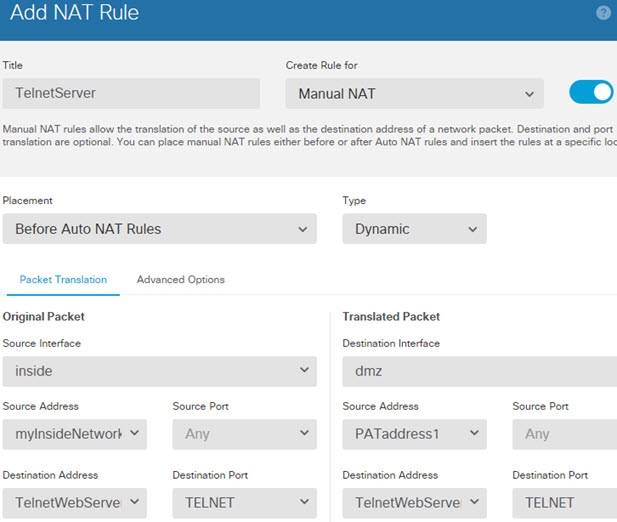Screen dimensions: 617x522
Task: Click the chevron arrow in the Manual NAT selector
Action: pos(530,94)
